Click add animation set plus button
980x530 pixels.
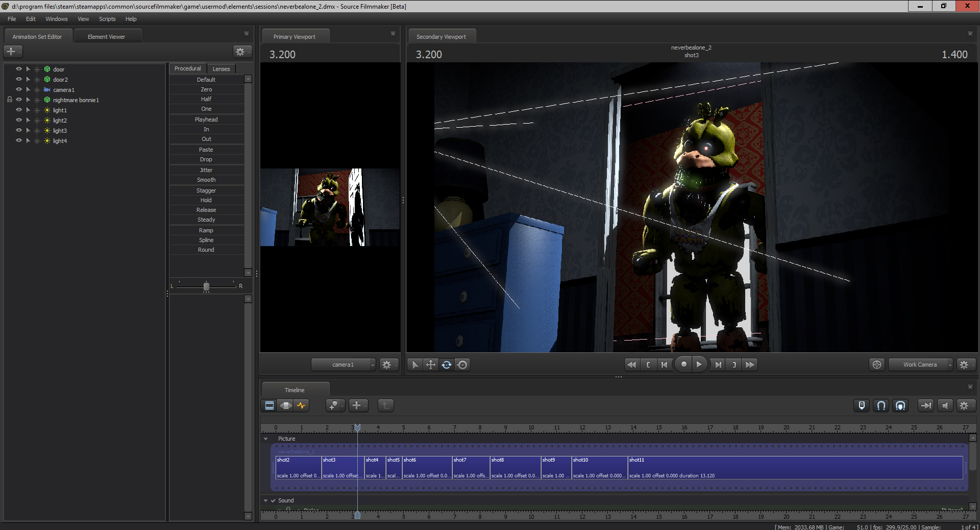(12, 52)
